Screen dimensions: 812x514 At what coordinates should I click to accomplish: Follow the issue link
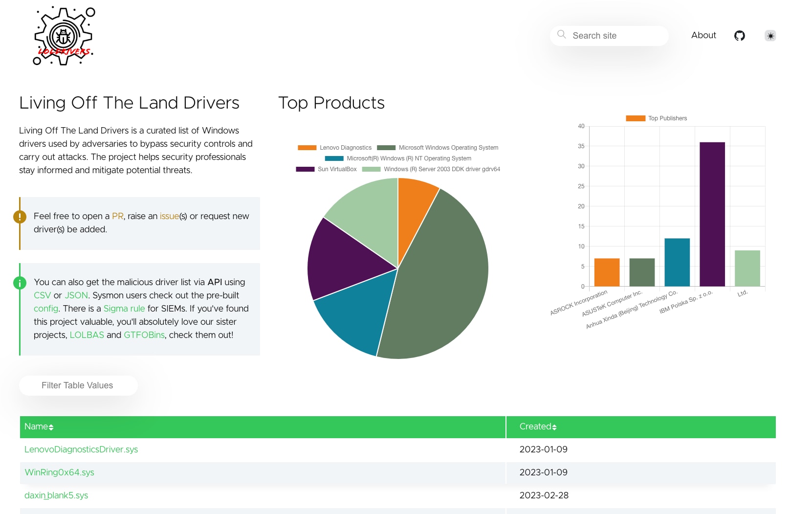[169, 216]
